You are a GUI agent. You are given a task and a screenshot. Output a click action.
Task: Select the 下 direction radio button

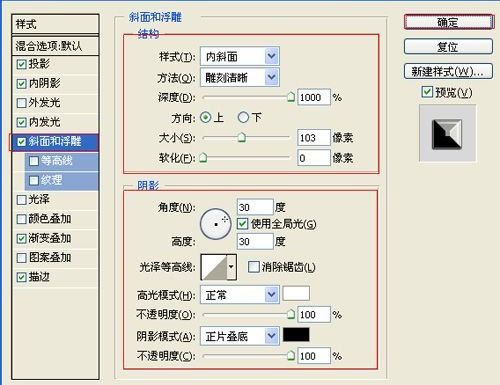pos(243,117)
